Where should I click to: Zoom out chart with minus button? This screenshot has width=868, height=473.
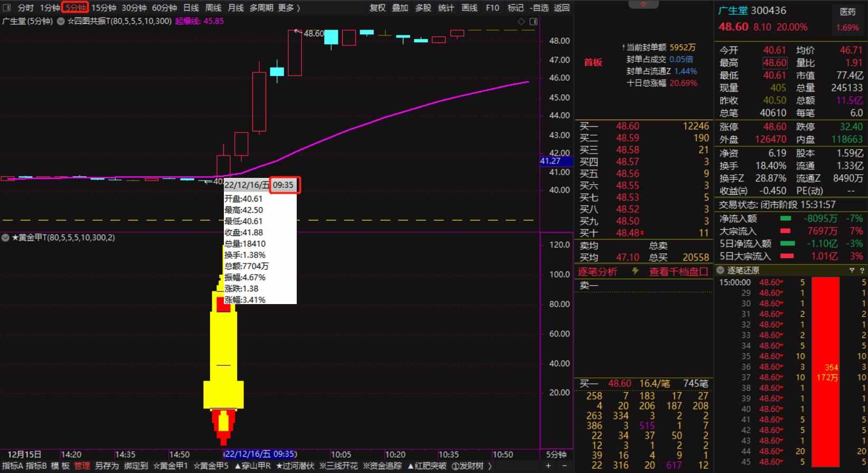pyautogui.click(x=564, y=466)
